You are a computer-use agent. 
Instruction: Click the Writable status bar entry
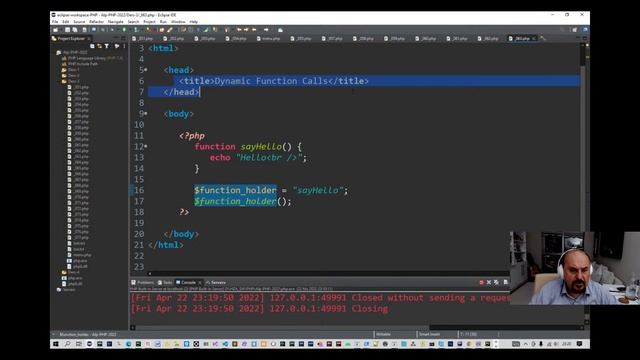click(383, 334)
